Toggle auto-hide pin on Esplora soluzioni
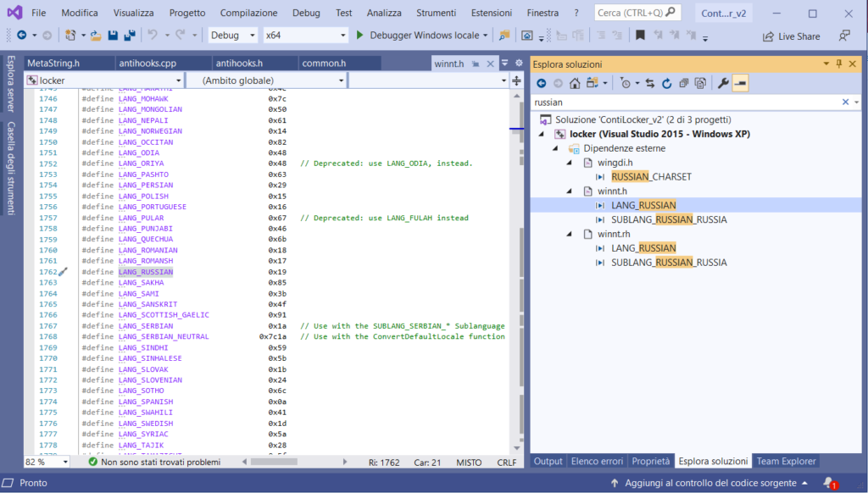Viewport: 868px width, 493px height. [x=839, y=64]
